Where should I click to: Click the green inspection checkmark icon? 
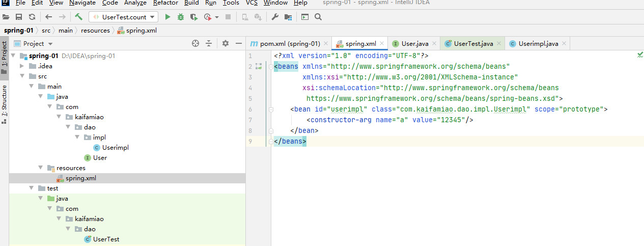(640, 54)
